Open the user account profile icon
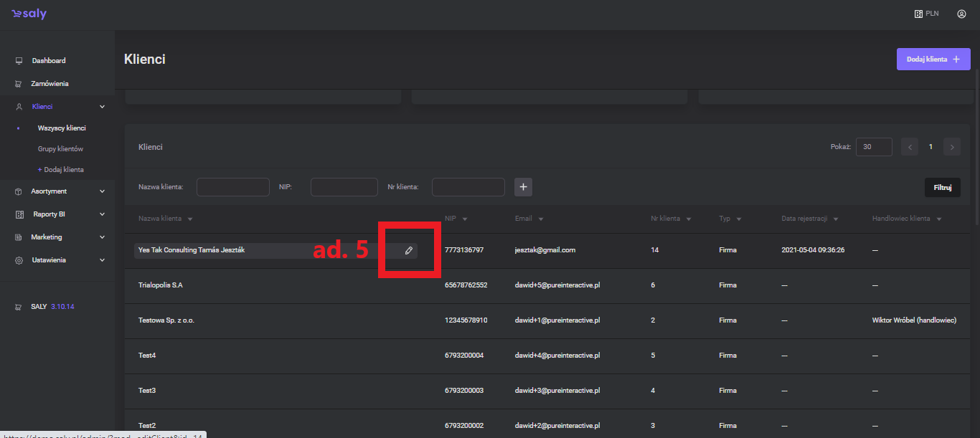The width and height of the screenshot is (980, 438). click(961, 14)
